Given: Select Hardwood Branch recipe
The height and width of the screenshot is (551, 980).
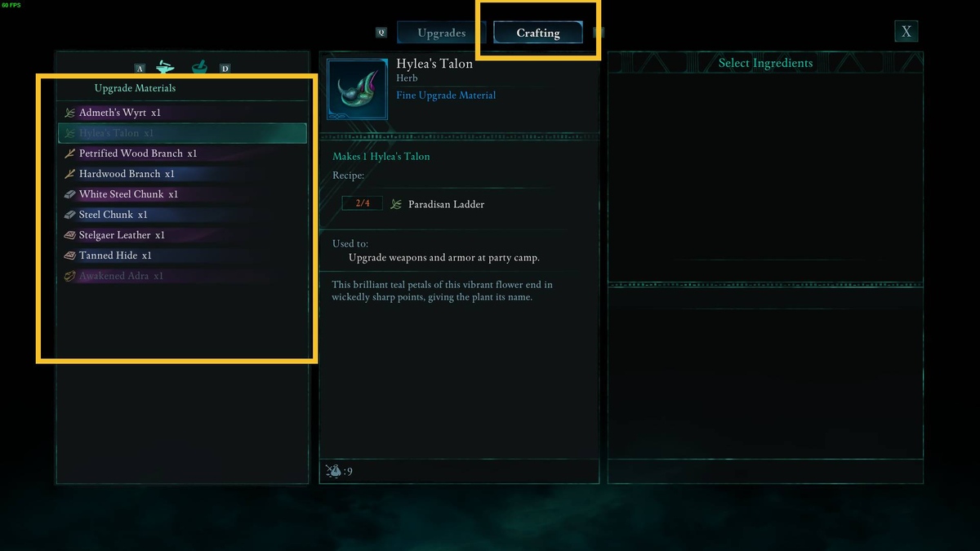Looking at the screenshot, I should coord(183,174).
